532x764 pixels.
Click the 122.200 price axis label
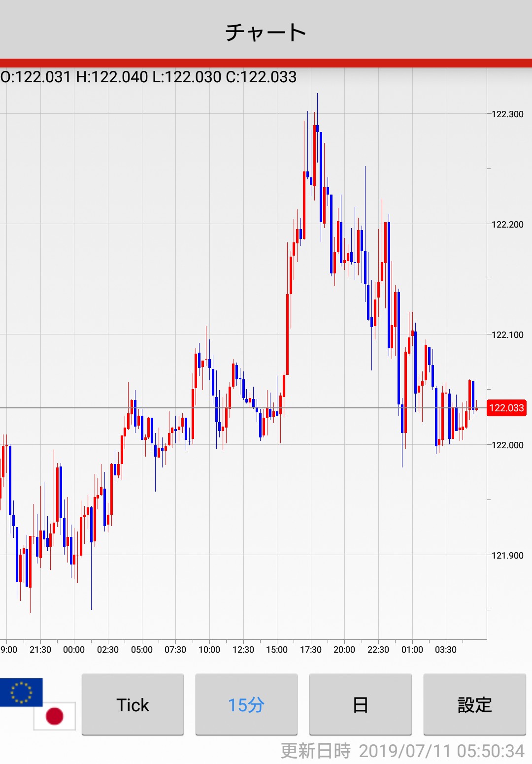(x=507, y=225)
